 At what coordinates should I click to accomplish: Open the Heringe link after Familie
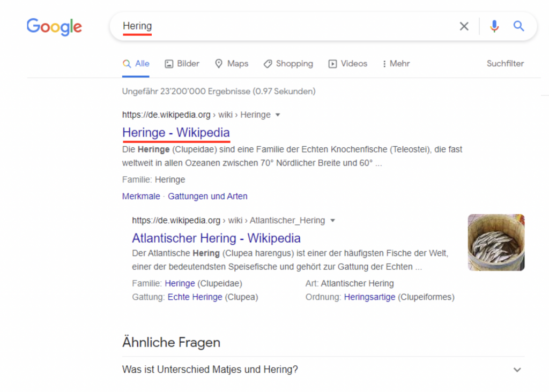(x=180, y=283)
